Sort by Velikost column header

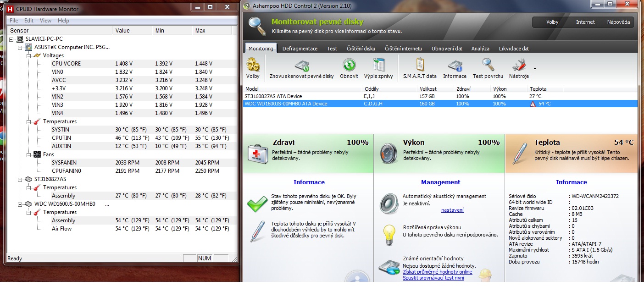click(x=436, y=89)
